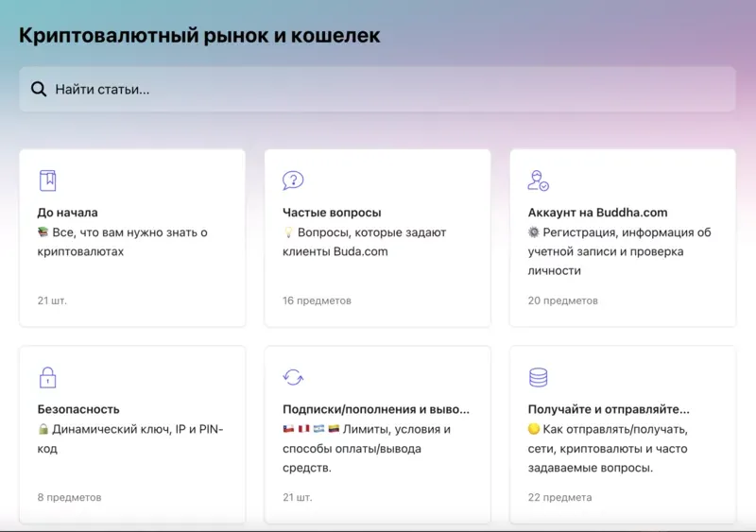This screenshot has width=756, height=532.
Task: Click the "16 предметов" count
Action: 317,300
